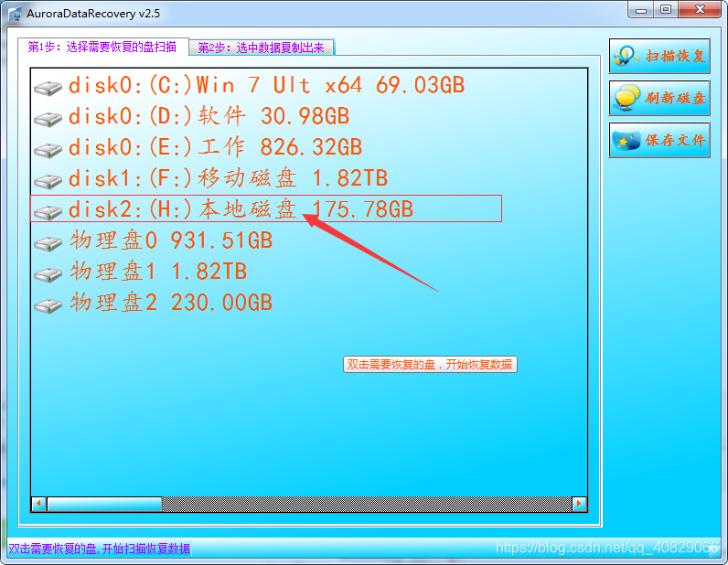Save files with 保存文件 button
Screen dimensions: 728x565
[x=659, y=140]
